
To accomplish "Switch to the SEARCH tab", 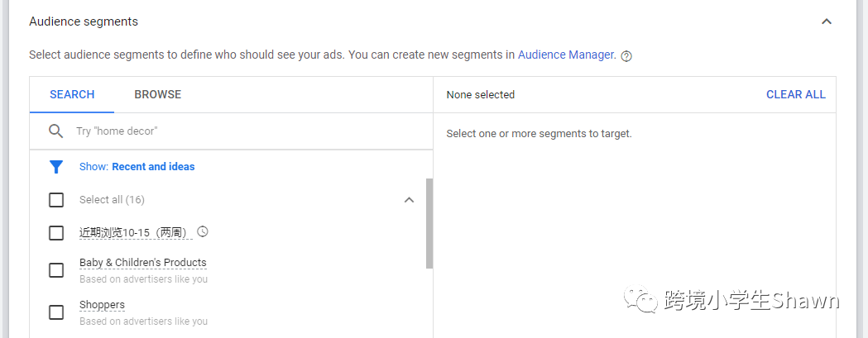I will click(72, 95).
